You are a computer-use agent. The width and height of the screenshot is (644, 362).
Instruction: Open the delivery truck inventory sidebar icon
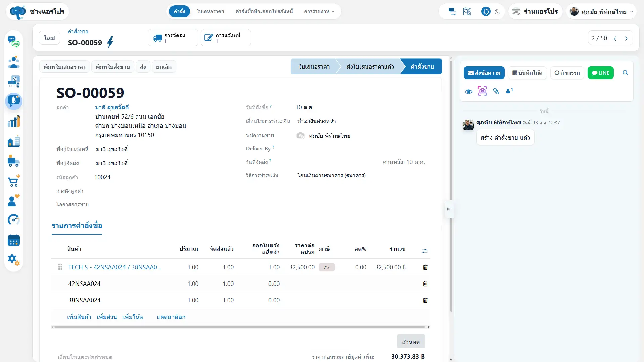point(13,161)
